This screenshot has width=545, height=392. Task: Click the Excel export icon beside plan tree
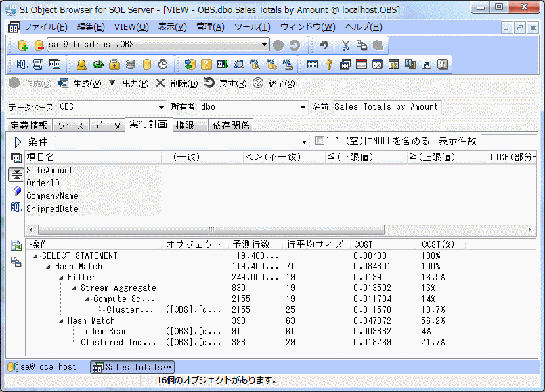[16, 246]
